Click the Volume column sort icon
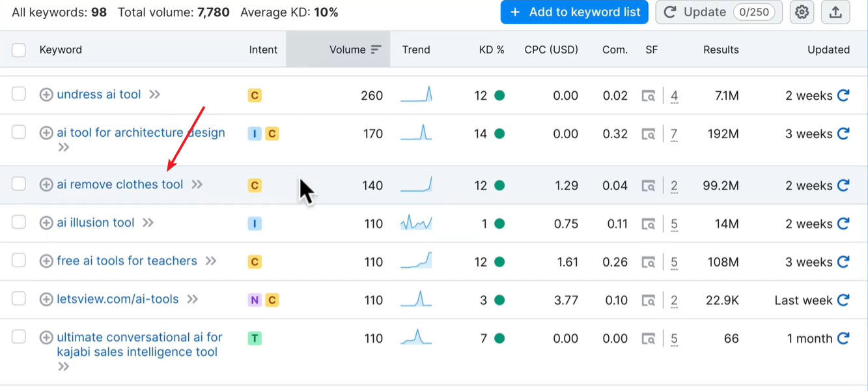Viewport: 868px width, 391px height. (x=376, y=50)
